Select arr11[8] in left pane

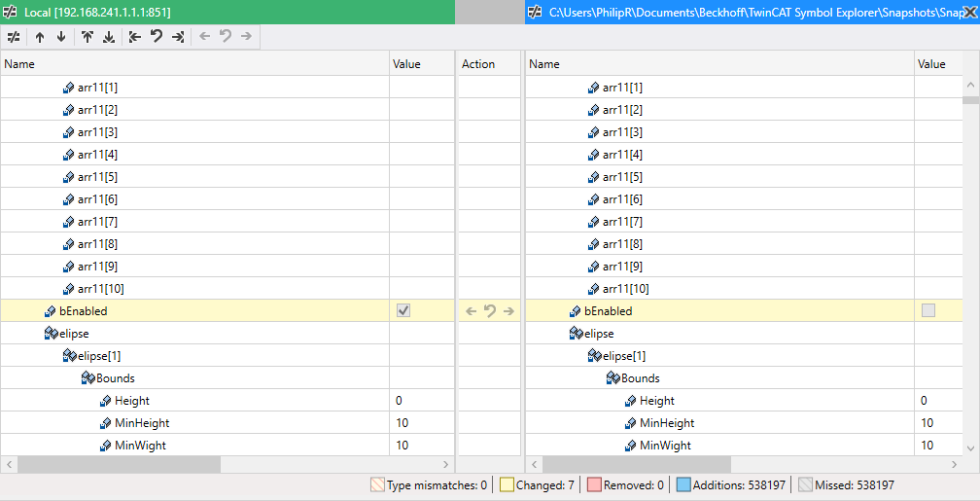point(97,244)
